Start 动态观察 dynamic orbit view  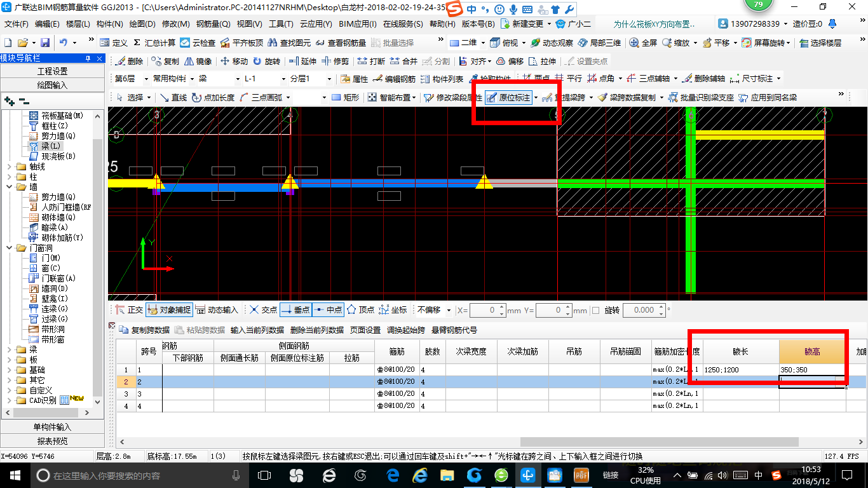[x=552, y=43]
